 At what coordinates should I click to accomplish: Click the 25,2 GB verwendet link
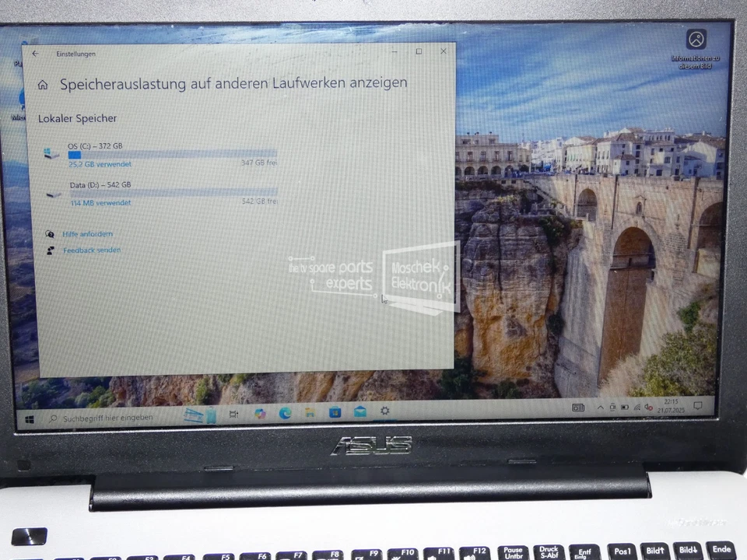coord(100,164)
